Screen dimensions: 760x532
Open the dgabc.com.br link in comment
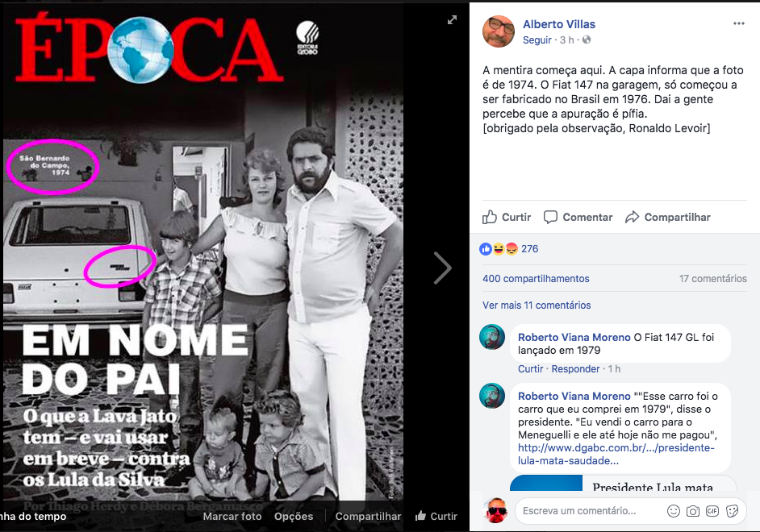(x=616, y=454)
